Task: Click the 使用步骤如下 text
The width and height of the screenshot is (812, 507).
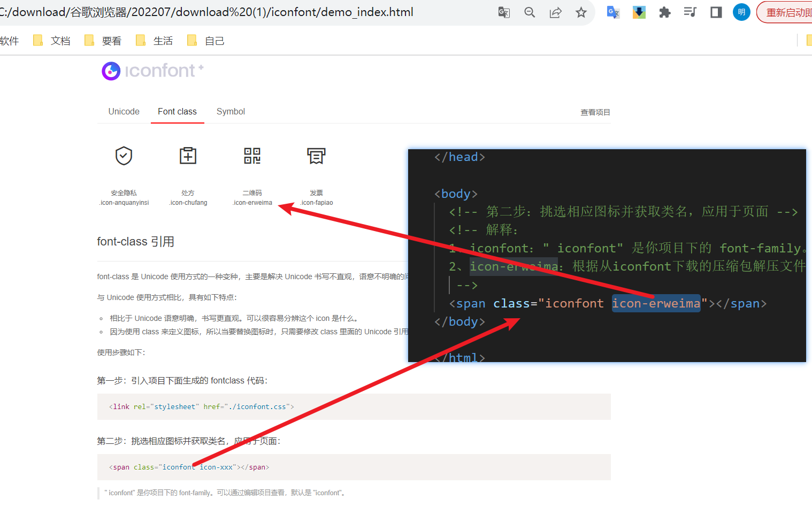Action: tap(121, 352)
